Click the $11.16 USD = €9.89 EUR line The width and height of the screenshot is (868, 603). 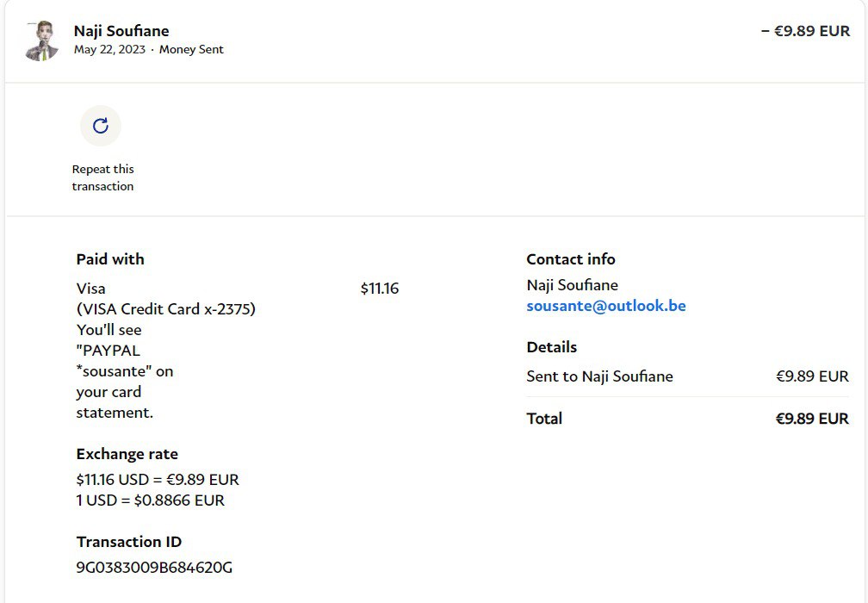coord(158,480)
